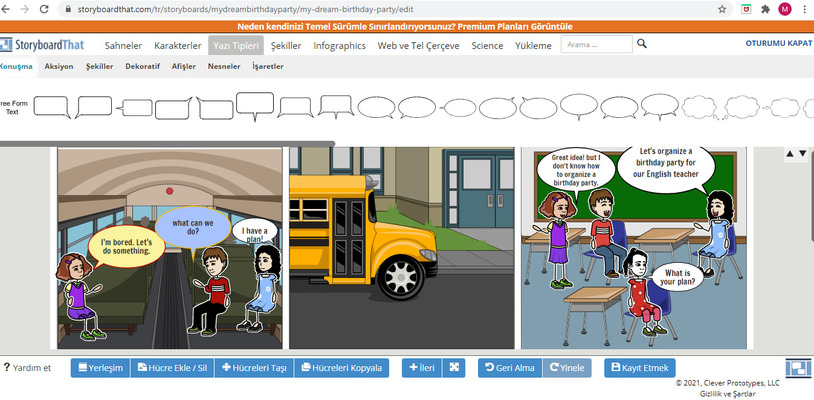814x400 pixels.
Task: Click the Yerleşim button
Action: click(101, 368)
